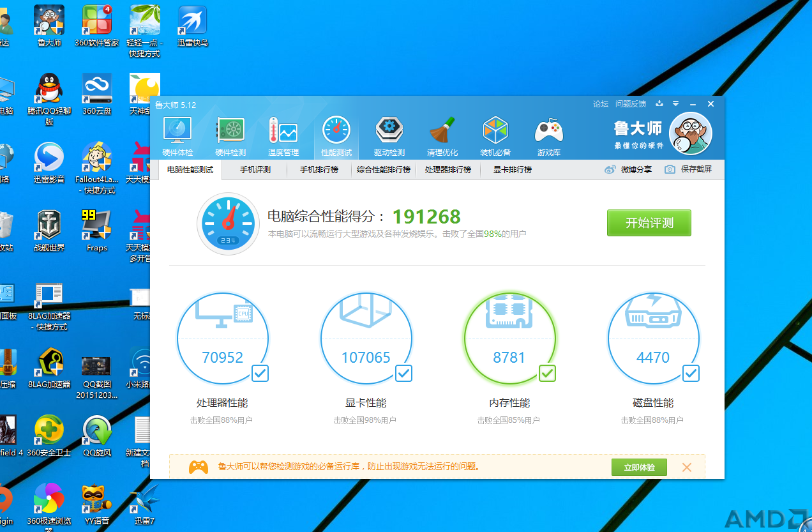
Task: Click the memory score circle 8781
Action: click(x=509, y=338)
